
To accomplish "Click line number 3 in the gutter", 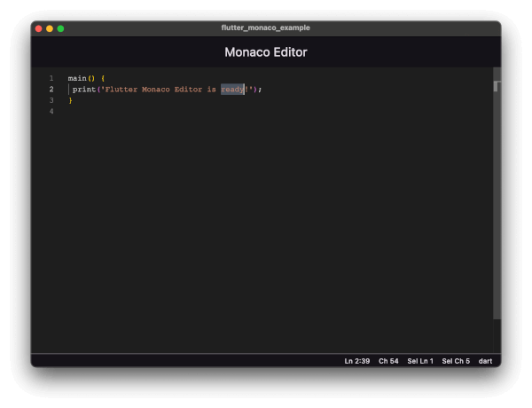I will [x=51, y=100].
